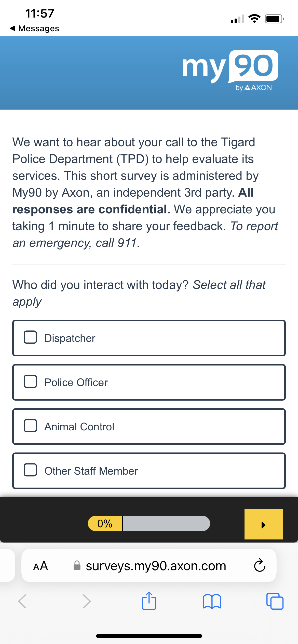Tap the AA text size icon
This screenshot has width=298, height=644.
[x=40, y=566]
